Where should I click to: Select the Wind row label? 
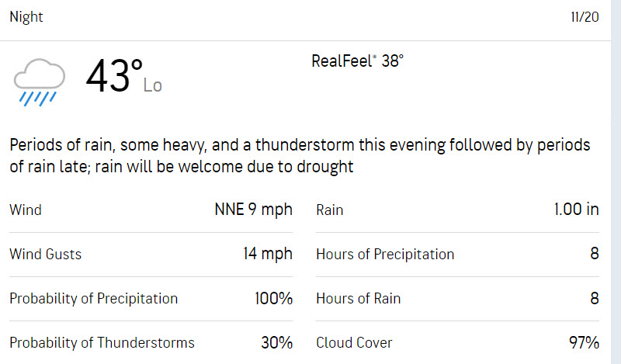pos(26,210)
